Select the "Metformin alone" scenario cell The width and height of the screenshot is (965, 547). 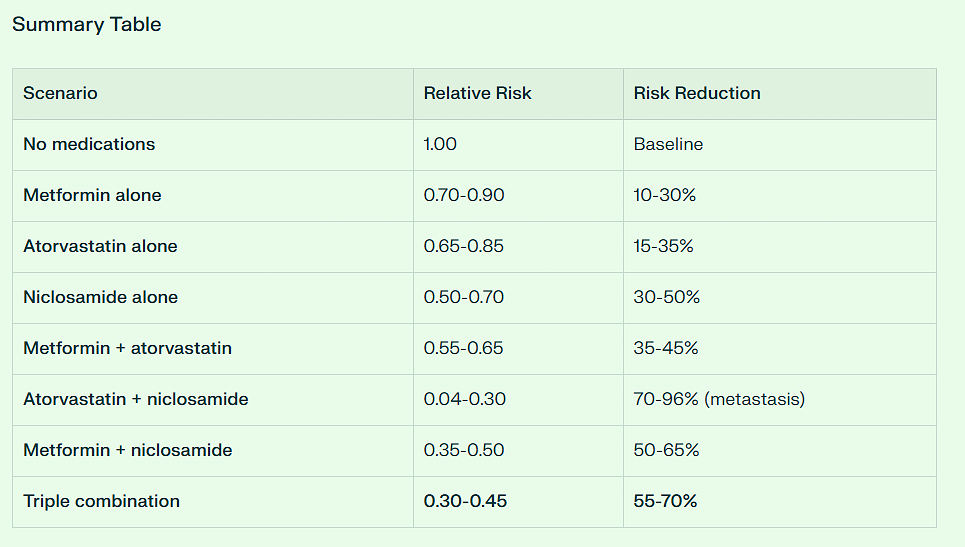[x=92, y=195]
